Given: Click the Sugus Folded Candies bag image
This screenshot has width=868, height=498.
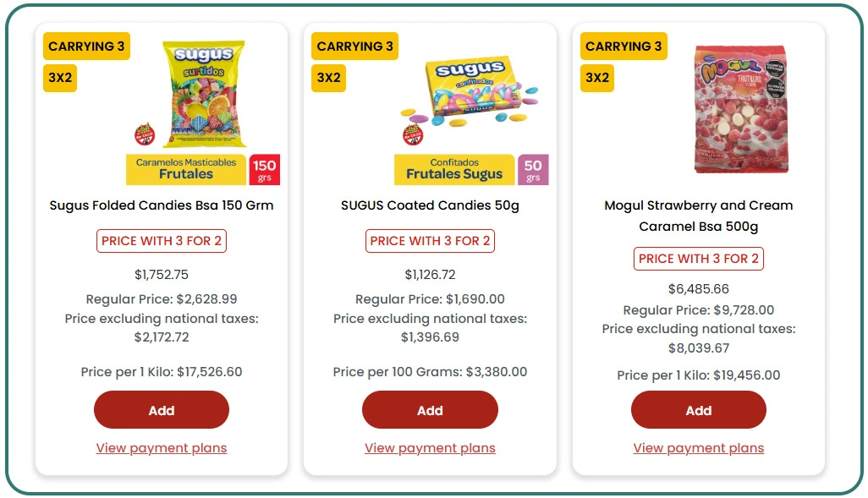Looking at the screenshot, I should click(203, 93).
